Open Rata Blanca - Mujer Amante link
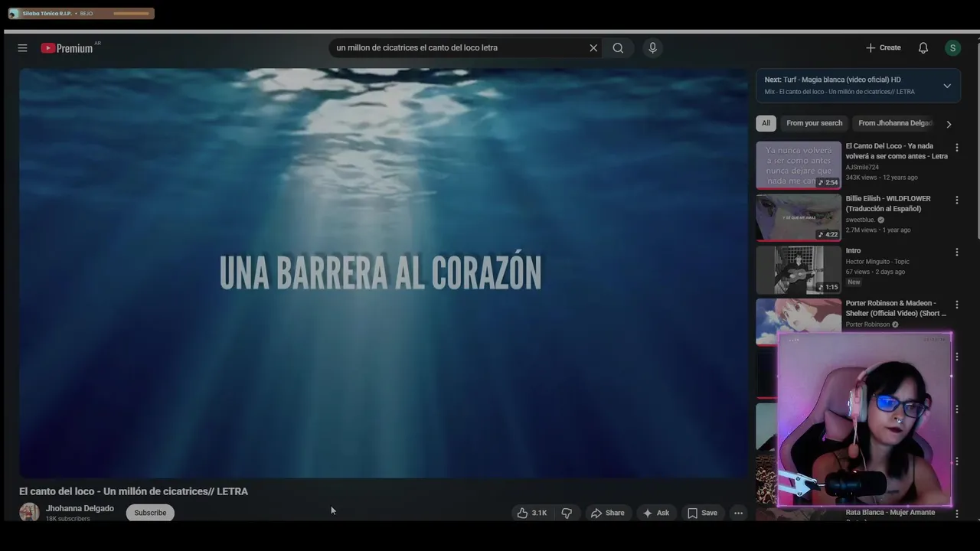This screenshot has height=551, width=980. pos(890,512)
